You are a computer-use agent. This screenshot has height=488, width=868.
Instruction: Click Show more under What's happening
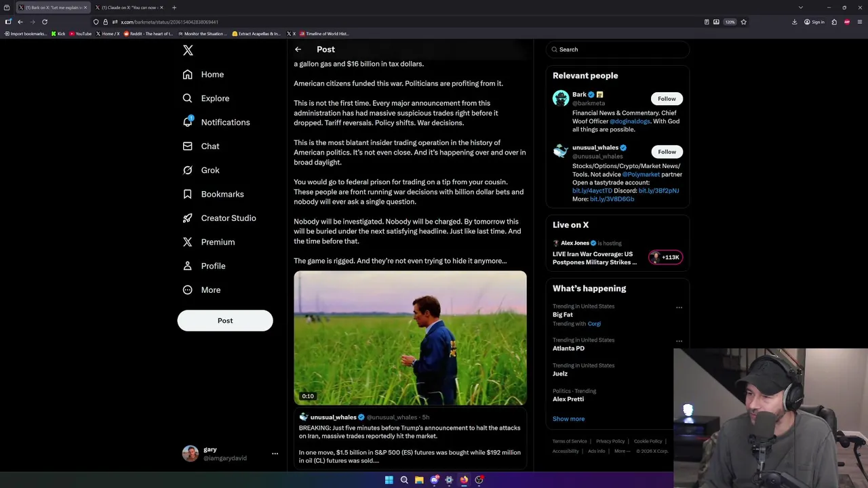568,419
